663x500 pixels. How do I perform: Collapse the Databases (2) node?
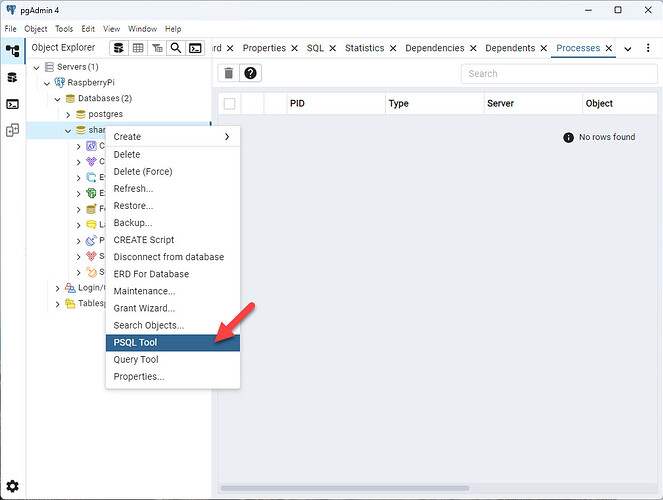point(58,99)
